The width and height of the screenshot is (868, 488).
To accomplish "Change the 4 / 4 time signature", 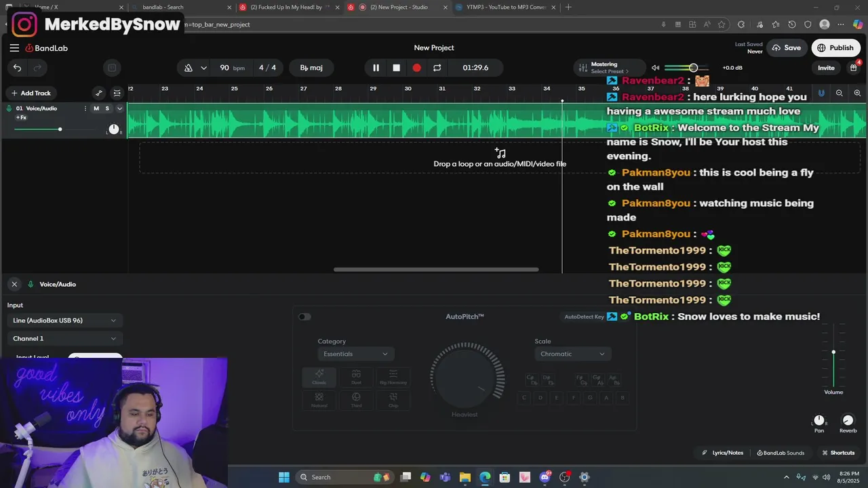I will pyautogui.click(x=267, y=68).
